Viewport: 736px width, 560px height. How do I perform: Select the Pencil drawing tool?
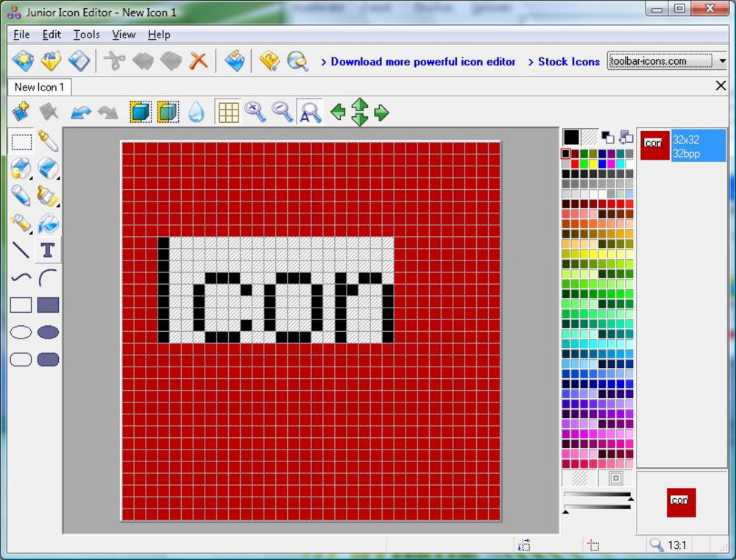tap(21, 196)
